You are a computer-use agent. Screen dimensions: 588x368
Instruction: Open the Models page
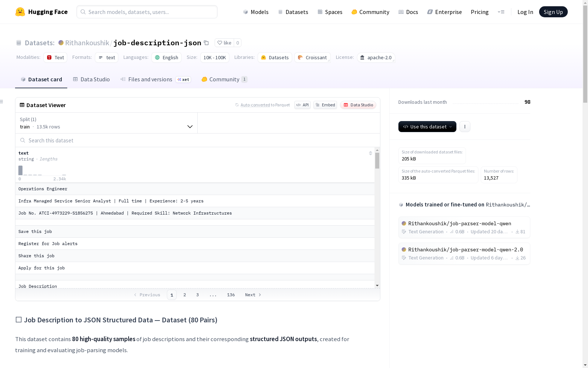[x=256, y=12]
